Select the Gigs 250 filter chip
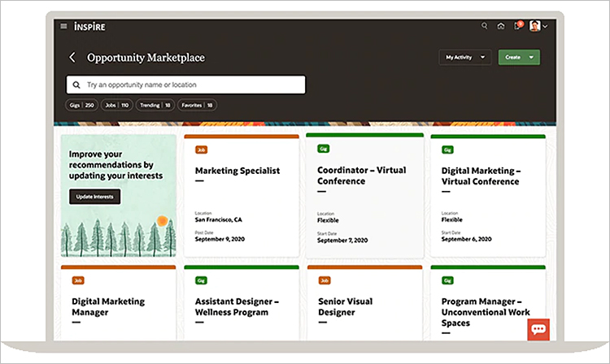The image size is (610, 364). pos(81,106)
